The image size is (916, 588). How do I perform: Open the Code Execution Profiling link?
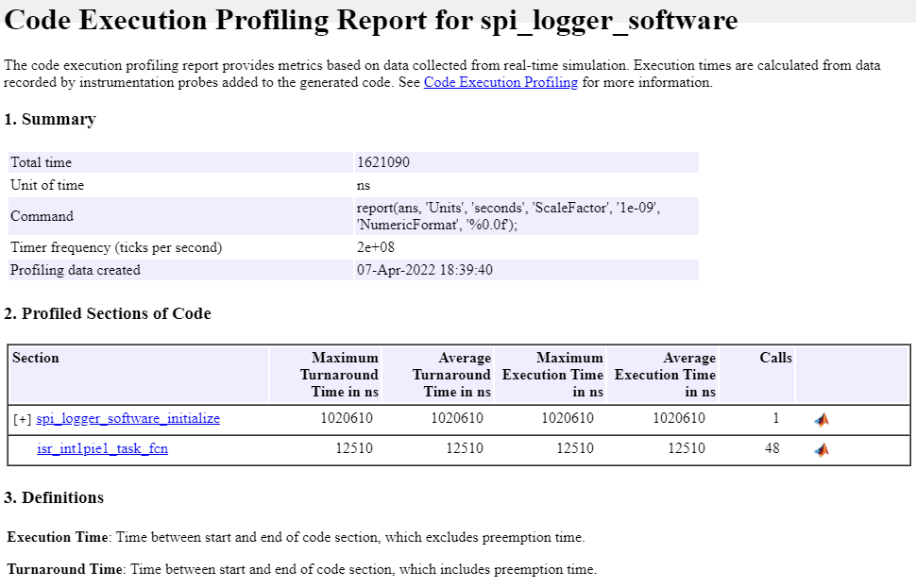500,83
